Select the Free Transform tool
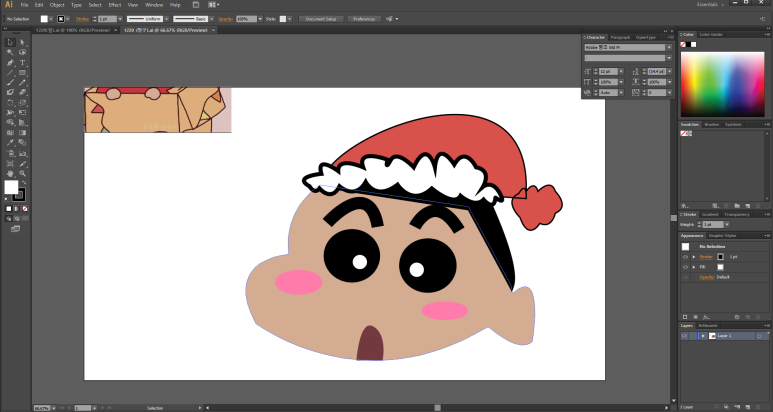This screenshot has width=773, height=412. (22, 113)
